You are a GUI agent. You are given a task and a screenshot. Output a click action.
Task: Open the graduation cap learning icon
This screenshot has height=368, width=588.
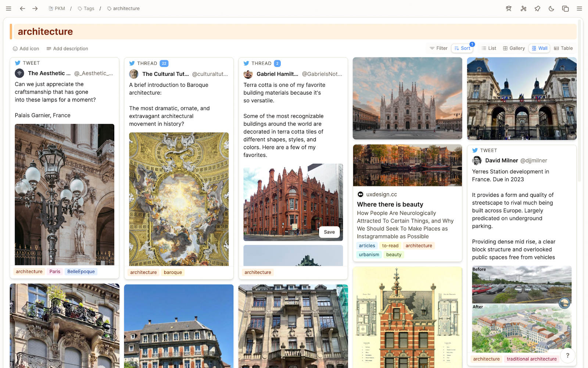509,8
